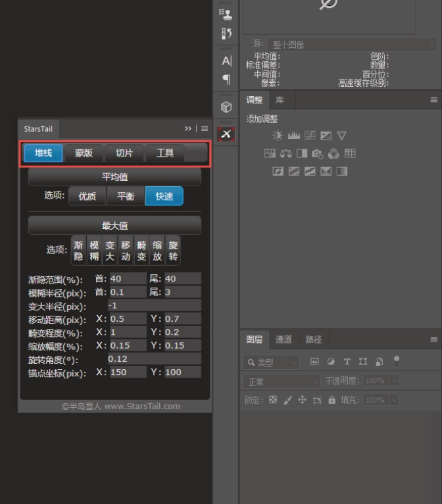Click the 平均值 button
Image resolution: width=442 pixels, height=504 pixels.
[114, 177]
